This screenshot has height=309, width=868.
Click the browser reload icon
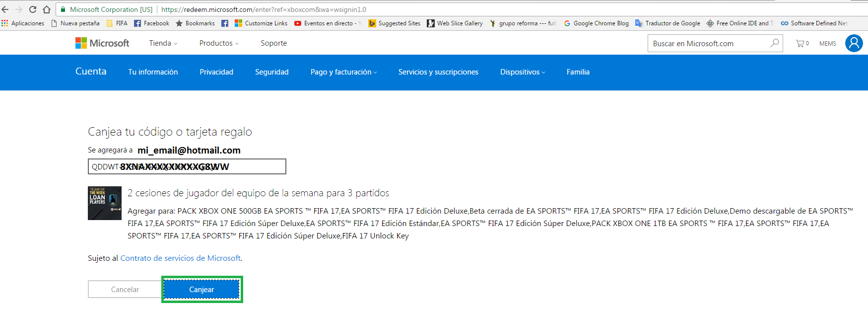point(33,9)
